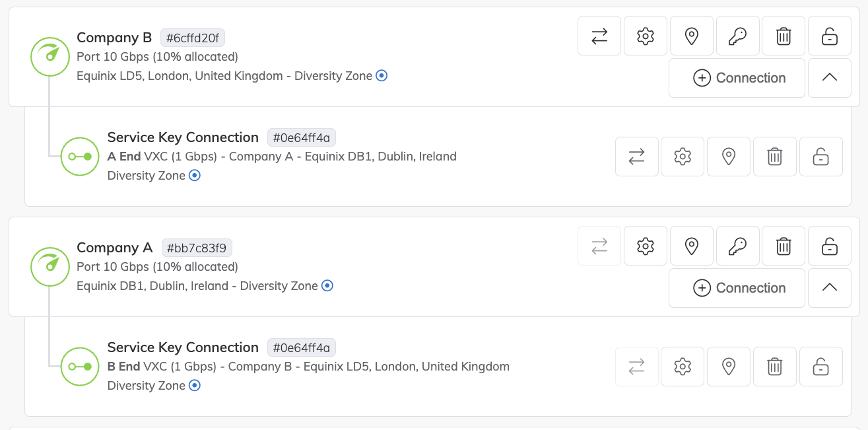Click Diversity Zone indicator for Equinix LD5 port
Image resolution: width=868 pixels, height=430 pixels.
point(382,76)
